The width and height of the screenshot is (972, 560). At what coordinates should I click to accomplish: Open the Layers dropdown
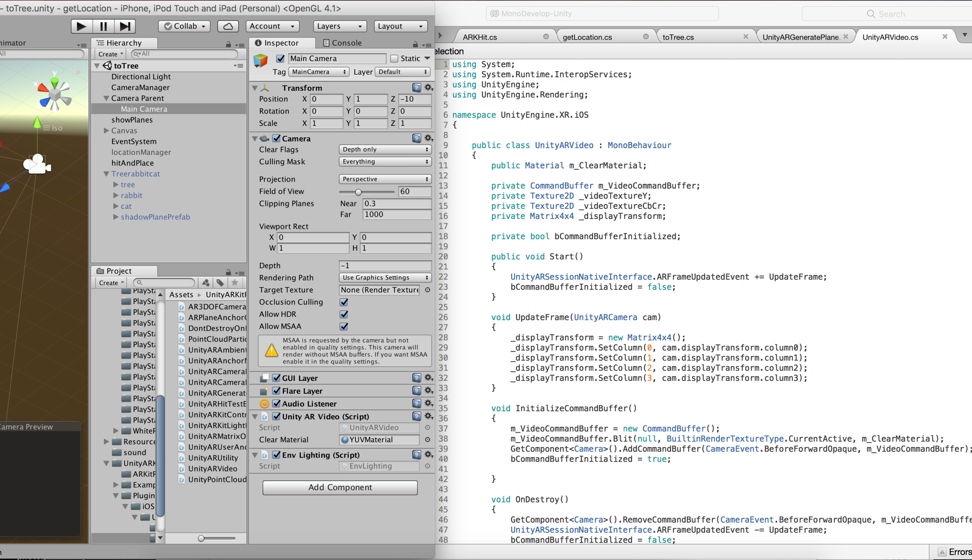(340, 26)
